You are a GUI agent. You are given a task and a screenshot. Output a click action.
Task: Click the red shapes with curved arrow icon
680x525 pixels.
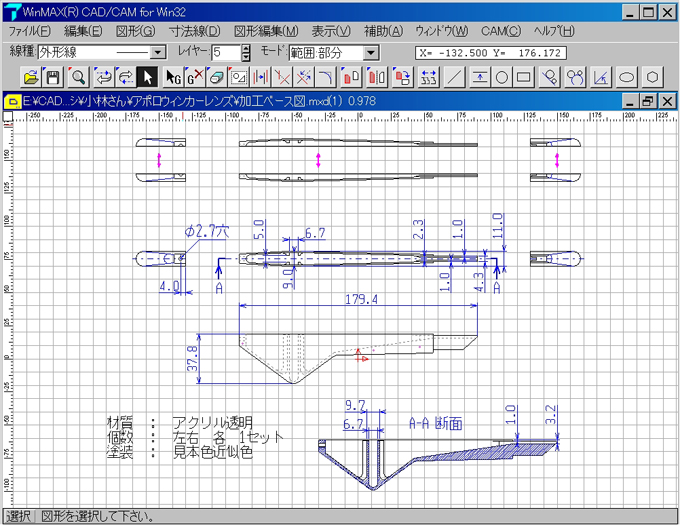pyautogui.click(x=403, y=77)
